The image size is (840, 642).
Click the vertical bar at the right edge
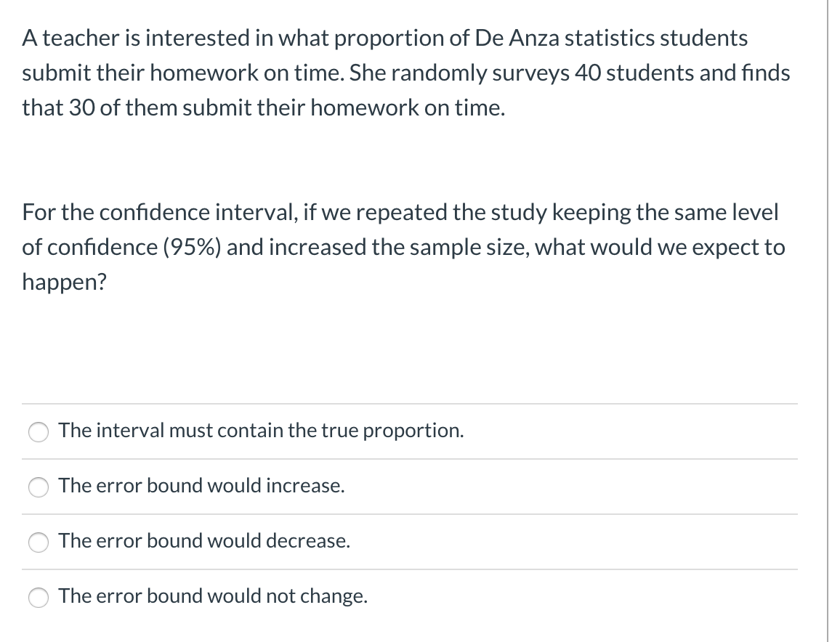point(828,320)
